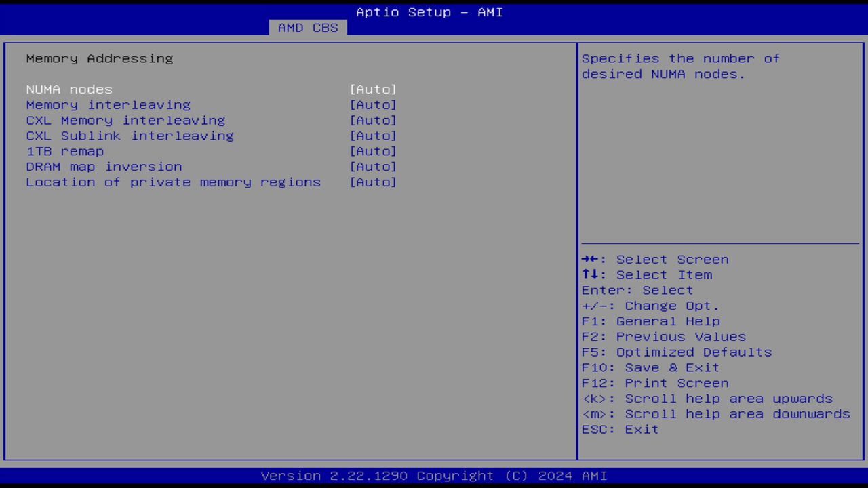Change the 1TB remap [Auto] value

click(373, 152)
